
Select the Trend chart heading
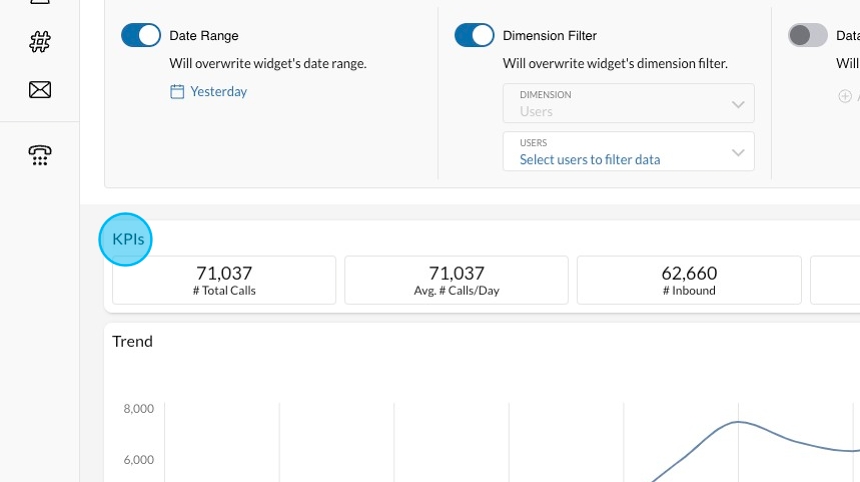(132, 341)
